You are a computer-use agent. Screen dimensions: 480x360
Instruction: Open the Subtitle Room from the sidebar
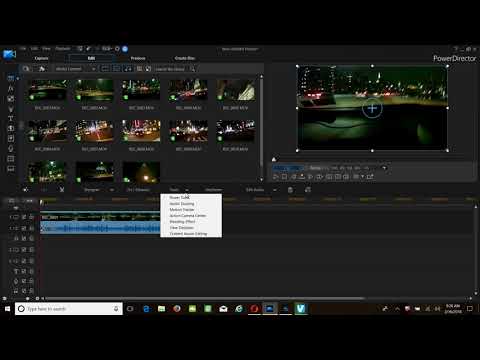point(11,169)
